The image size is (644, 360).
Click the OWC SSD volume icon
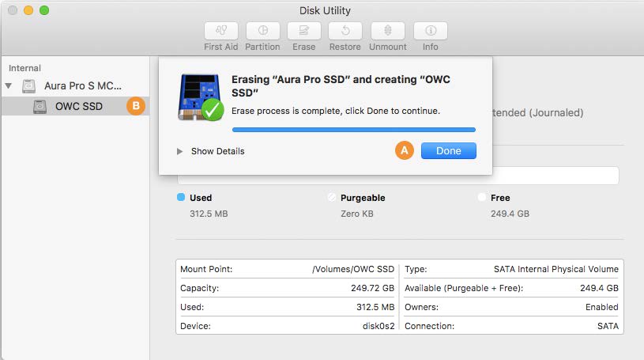[x=40, y=107]
